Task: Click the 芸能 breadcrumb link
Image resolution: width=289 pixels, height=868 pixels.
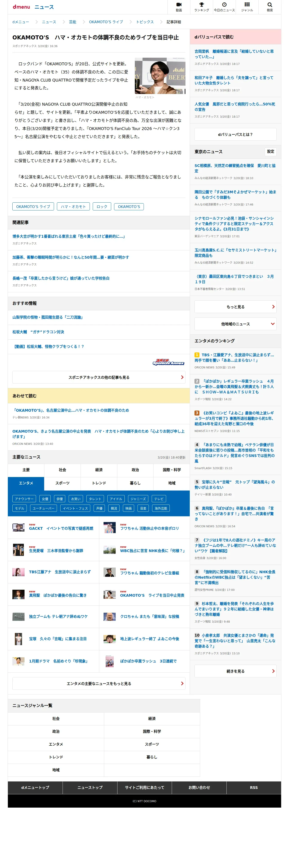Action: click(73, 22)
